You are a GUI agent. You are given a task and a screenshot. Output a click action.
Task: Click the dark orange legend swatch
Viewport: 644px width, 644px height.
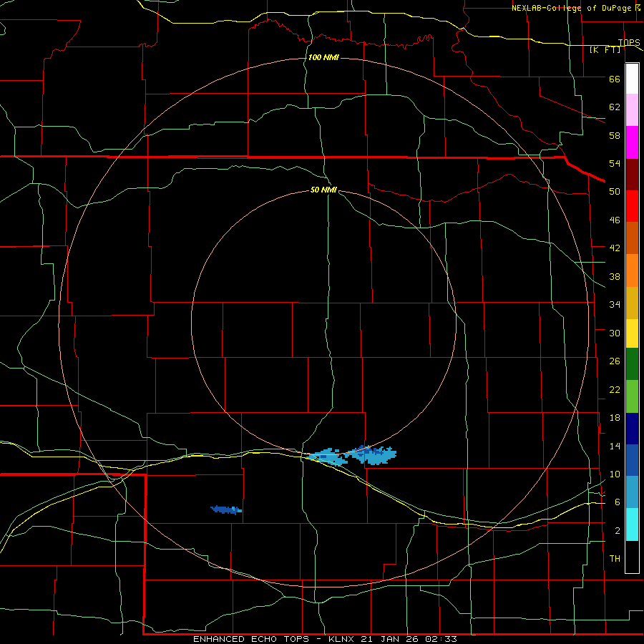click(632, 238)
